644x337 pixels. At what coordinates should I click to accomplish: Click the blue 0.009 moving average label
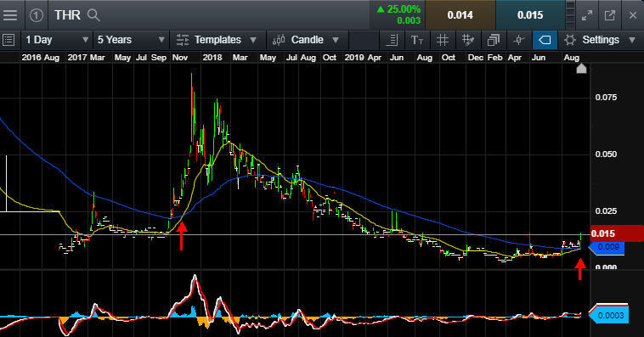pos(607,248)
